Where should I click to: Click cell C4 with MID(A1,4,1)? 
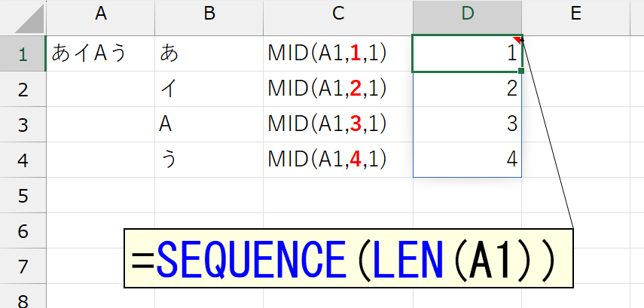coord(338,160)
